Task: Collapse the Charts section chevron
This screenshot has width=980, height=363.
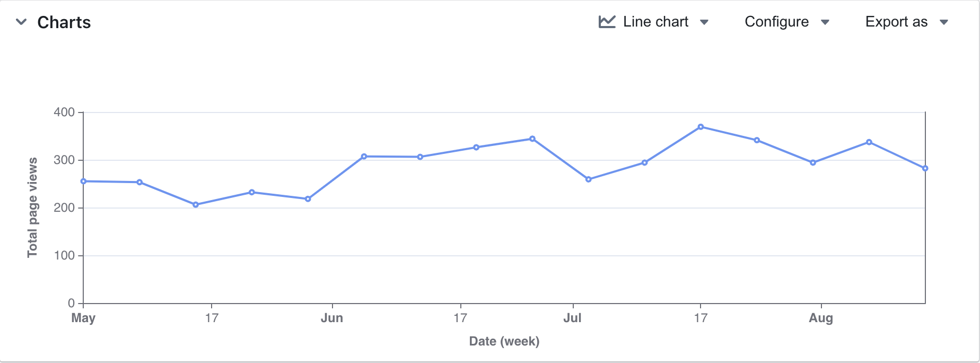Action: pyautogui.click(x=21, y=22)
